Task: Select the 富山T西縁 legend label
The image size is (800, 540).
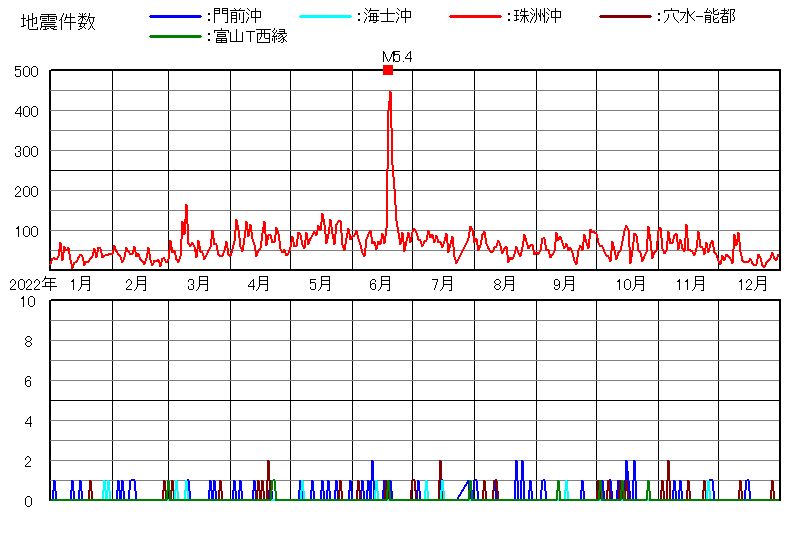Action: click(251, 36)
